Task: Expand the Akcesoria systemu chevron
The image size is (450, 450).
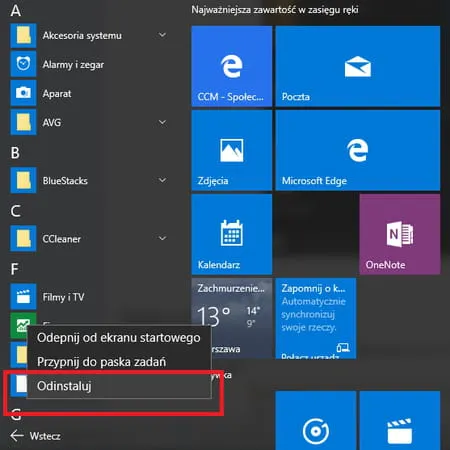Action: (162, 35)
